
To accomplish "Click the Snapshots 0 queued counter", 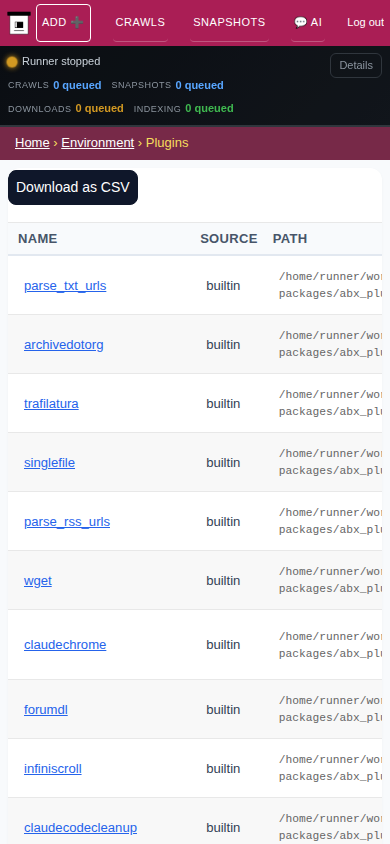I will pyautogui.click(x=167, y=86).
